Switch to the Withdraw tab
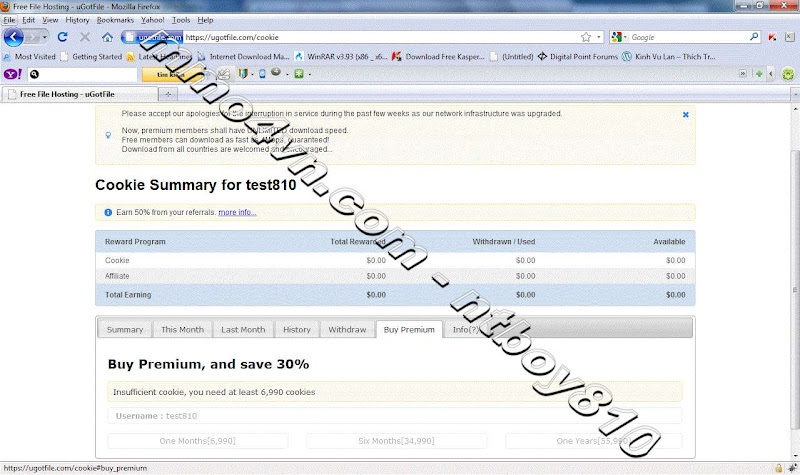Screen dimensions: 800x475 tap(347, 330)
